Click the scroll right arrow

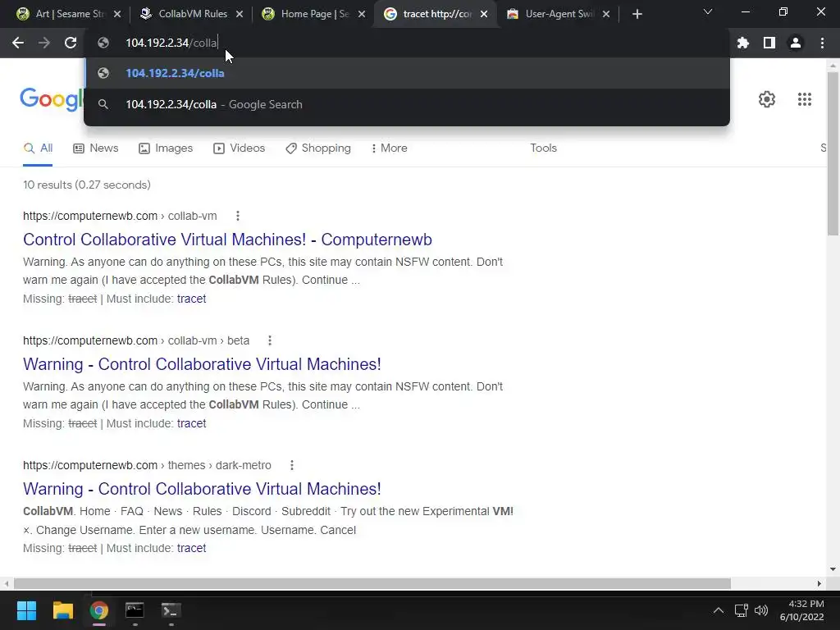point(819,583)
